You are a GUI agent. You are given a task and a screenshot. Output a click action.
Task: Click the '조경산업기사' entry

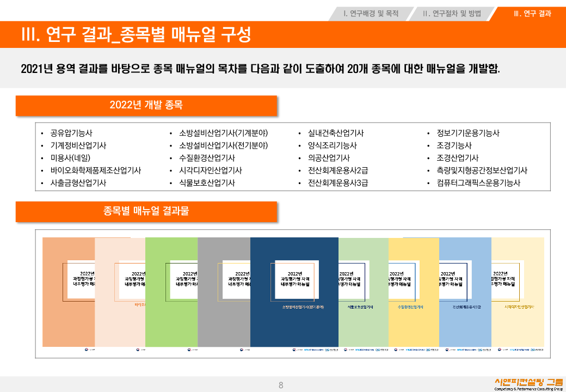click(457, 158)
